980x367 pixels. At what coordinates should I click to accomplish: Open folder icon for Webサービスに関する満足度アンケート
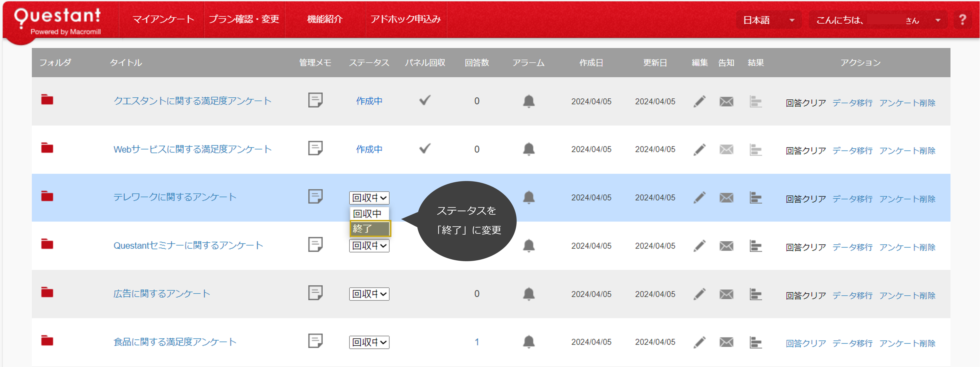[47, 148]
